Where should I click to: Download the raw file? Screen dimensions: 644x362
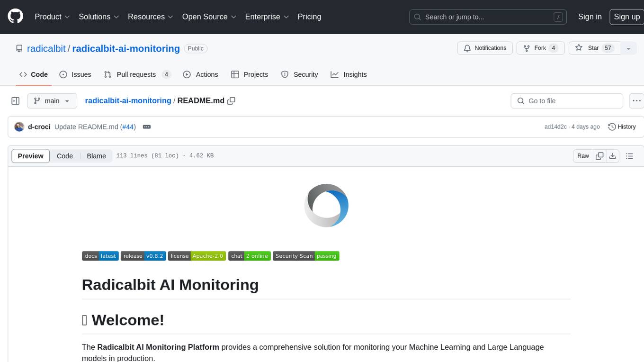(613, 156)
